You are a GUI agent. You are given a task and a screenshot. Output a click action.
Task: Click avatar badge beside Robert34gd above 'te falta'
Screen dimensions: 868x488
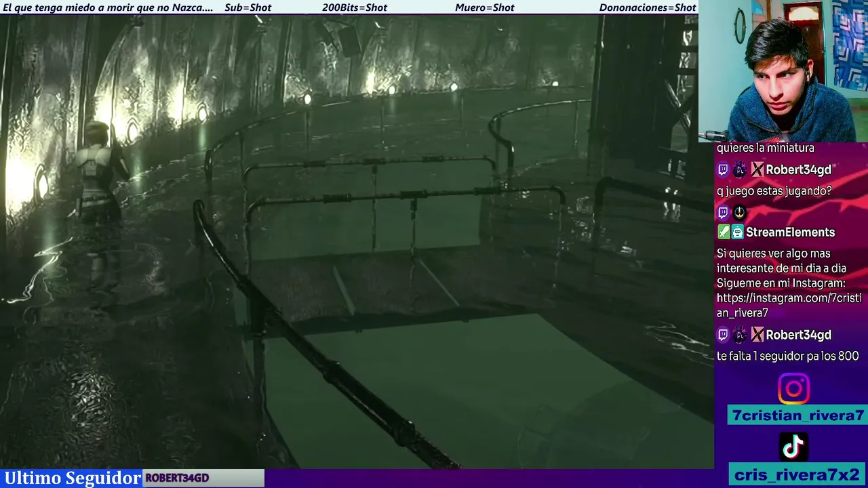(740, 335)
